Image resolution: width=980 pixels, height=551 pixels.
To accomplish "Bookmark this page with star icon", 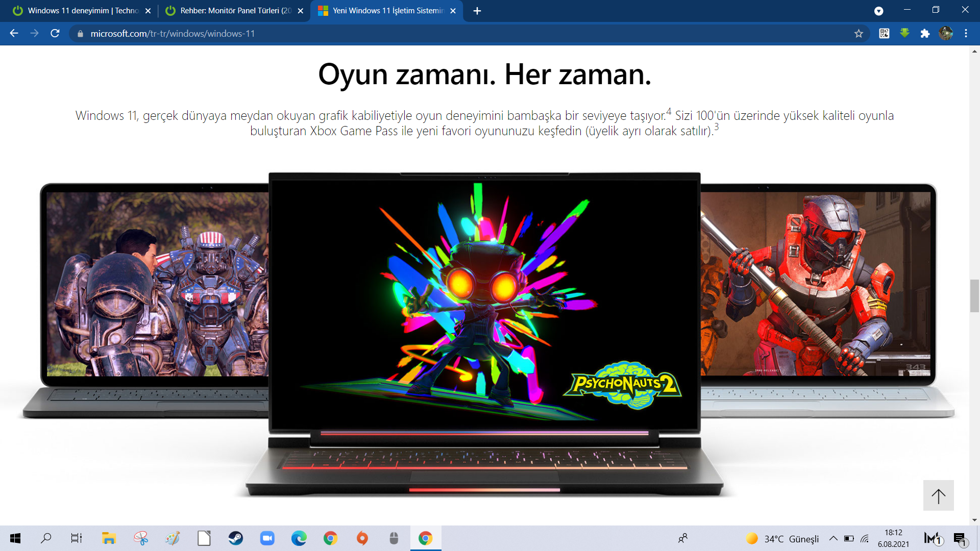I will (x=859, y=34).
